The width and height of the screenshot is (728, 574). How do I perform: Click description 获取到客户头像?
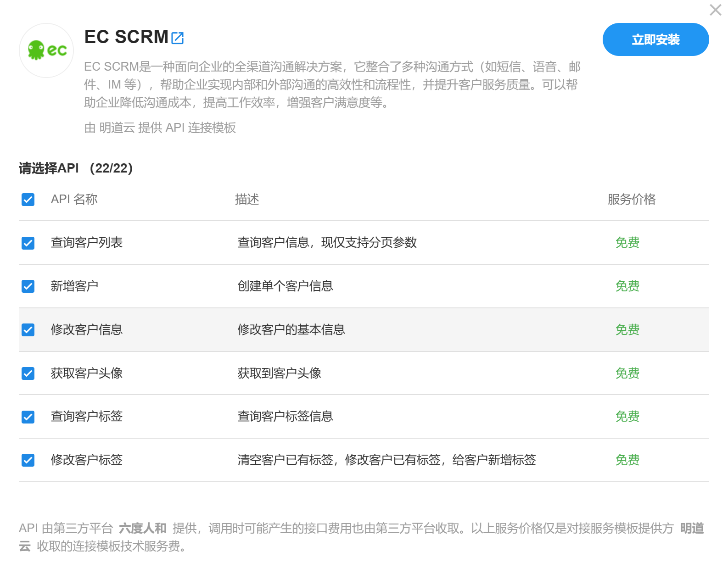280,373
